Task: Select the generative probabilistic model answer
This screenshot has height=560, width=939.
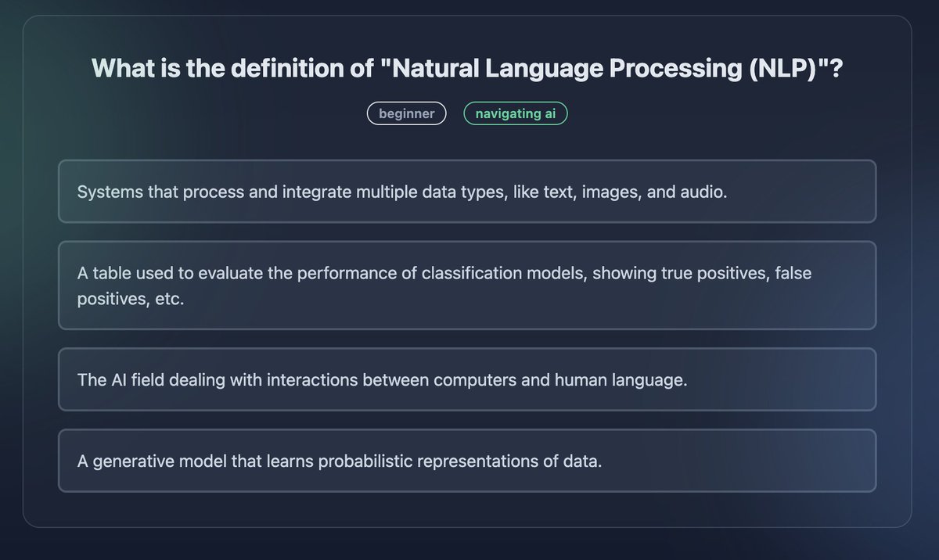Action: pos(467,461)
